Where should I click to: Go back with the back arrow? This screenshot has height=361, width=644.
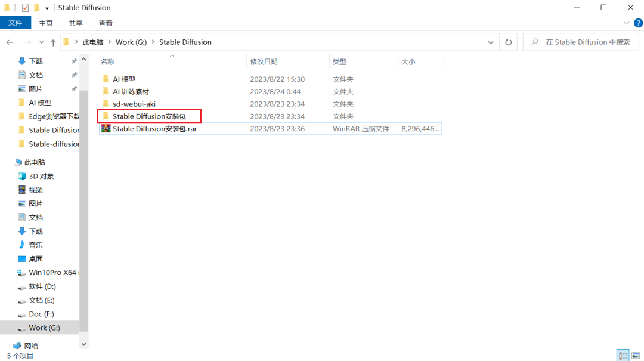10,42
